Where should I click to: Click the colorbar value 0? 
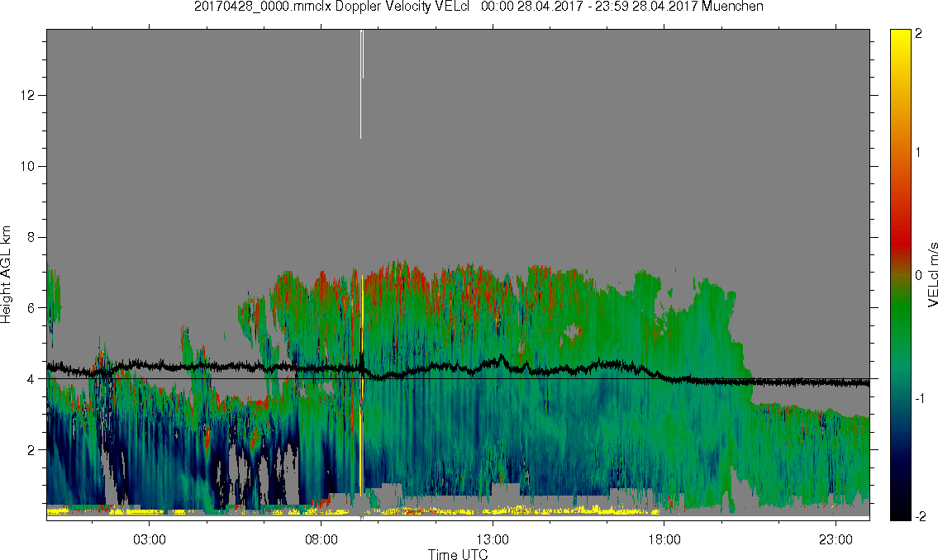(918, 275)
